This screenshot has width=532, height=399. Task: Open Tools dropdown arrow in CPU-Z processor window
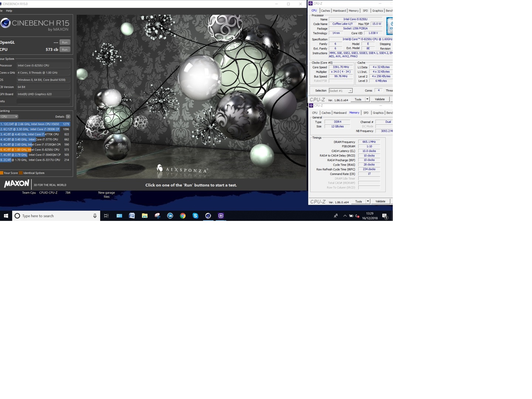pyautogui.click(x=367, y=99)
